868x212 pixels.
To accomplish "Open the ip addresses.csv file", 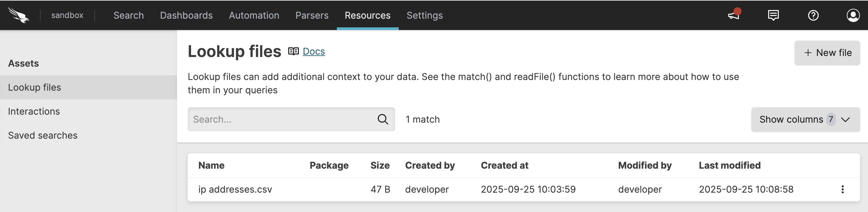I will pyautogui.click(x=235, y=189).
